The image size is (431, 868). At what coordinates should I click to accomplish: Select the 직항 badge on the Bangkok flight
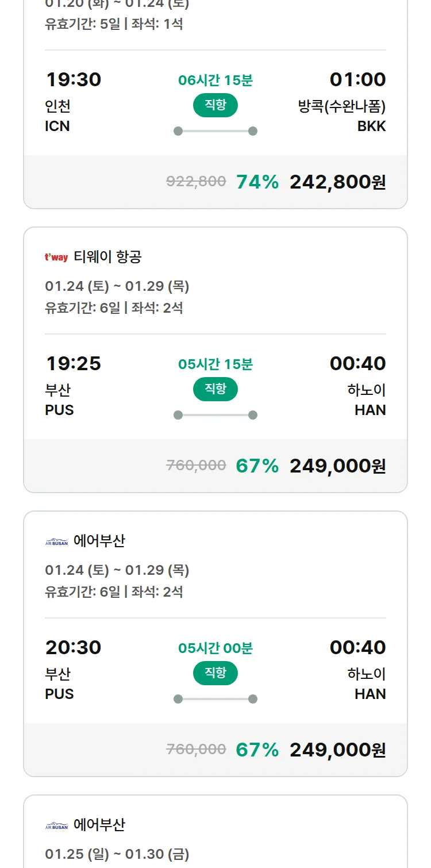click(x=215, y=105)
